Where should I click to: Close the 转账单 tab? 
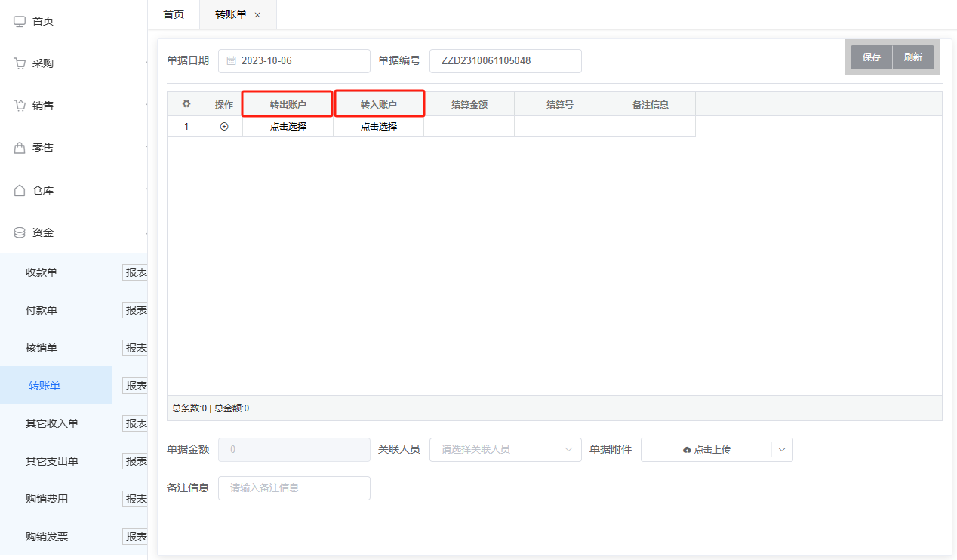(x=257, y=15)
